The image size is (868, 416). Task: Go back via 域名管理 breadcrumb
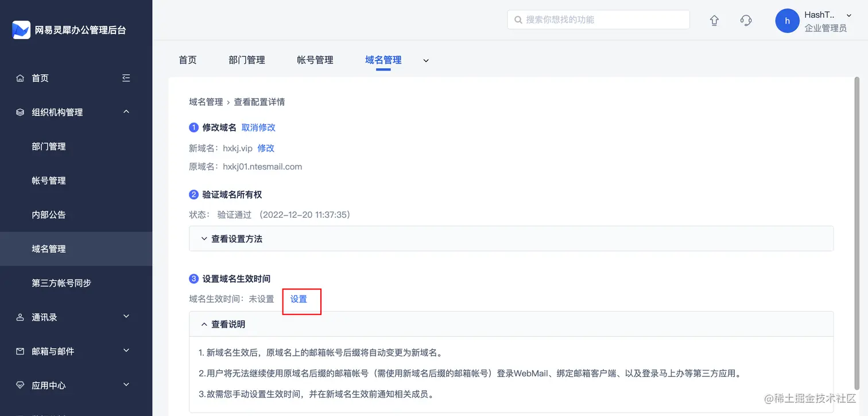tap(206, 102)
